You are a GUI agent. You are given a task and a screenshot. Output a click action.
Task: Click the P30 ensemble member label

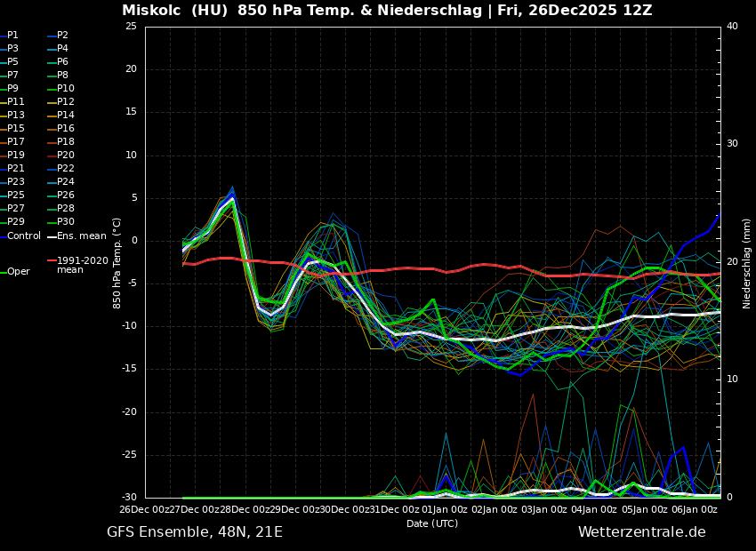pyautogui.click(x=65, y=222)
